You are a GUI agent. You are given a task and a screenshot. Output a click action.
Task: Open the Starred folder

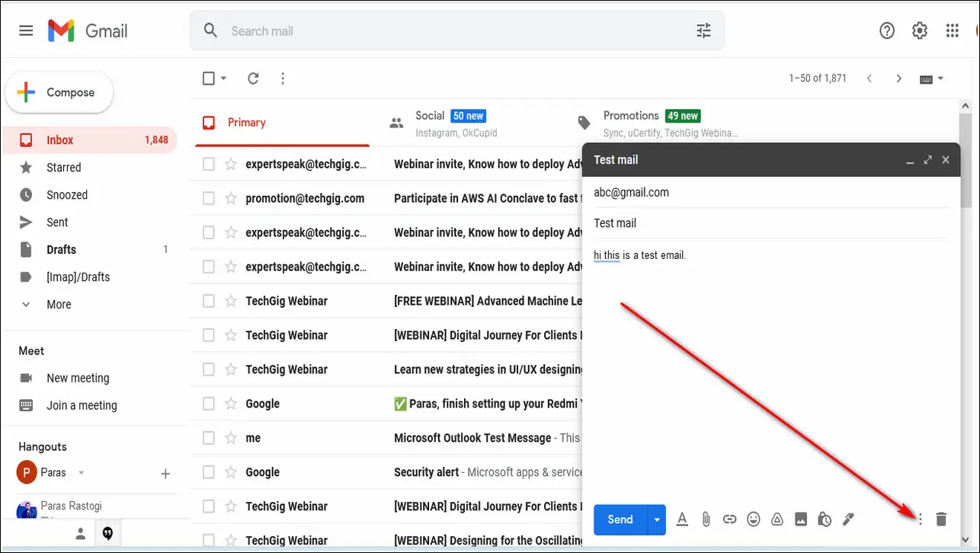(x=90, y=168)
